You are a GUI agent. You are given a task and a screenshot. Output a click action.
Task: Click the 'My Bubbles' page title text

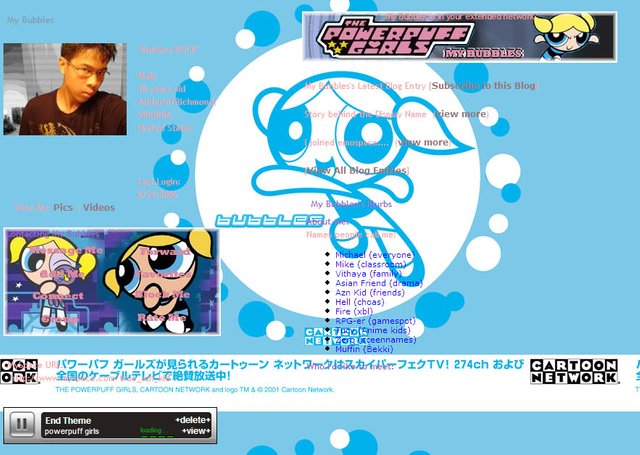[30, 20]
